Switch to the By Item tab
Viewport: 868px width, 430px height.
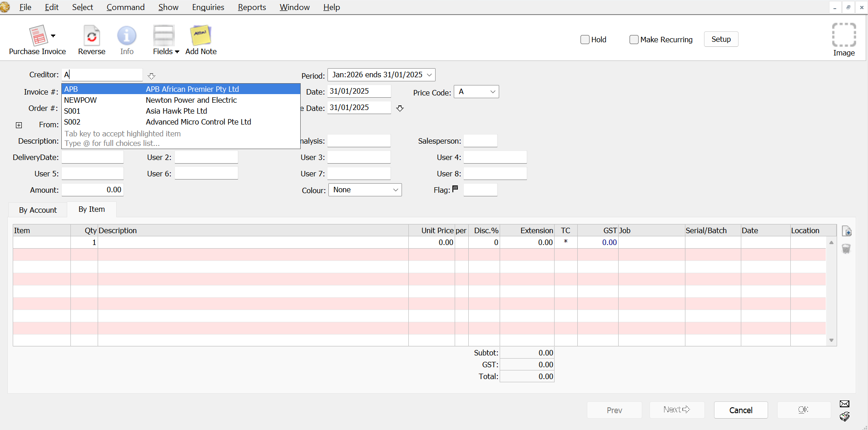tap(92, 209)
